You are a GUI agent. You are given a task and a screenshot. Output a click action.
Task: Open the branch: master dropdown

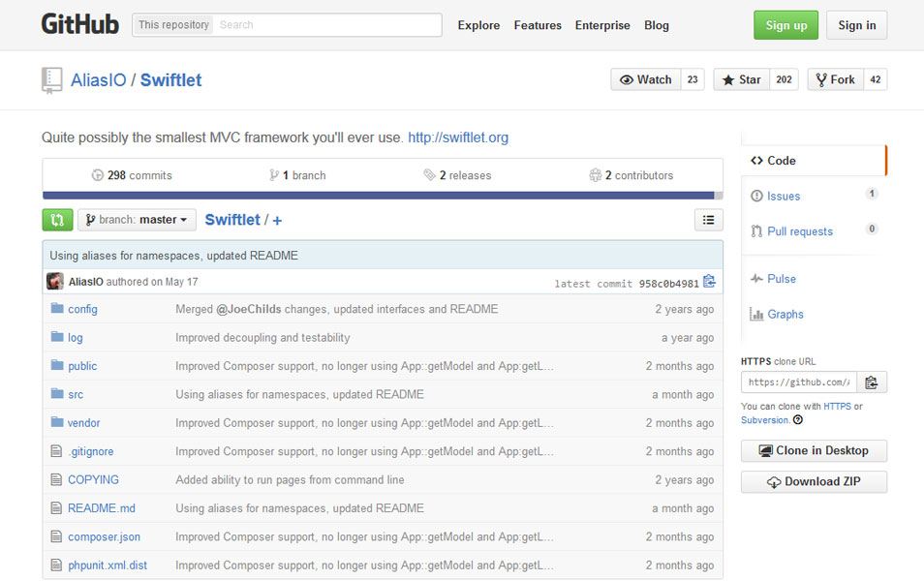coord(137,220)
